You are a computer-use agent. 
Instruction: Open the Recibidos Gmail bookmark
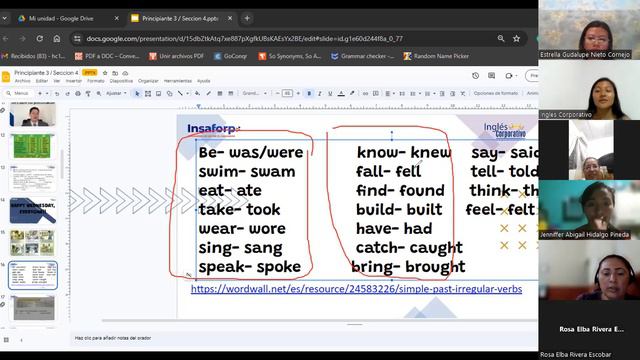pos(34,56)
